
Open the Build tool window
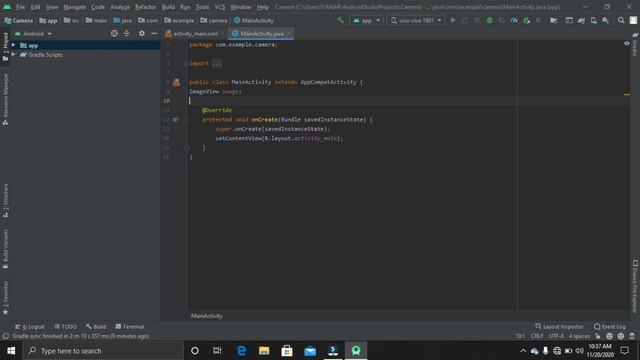point(96,327)
